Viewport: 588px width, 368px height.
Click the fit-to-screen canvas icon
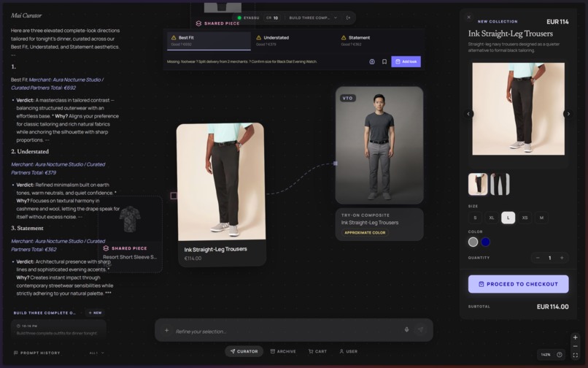(x=576, y=356)
